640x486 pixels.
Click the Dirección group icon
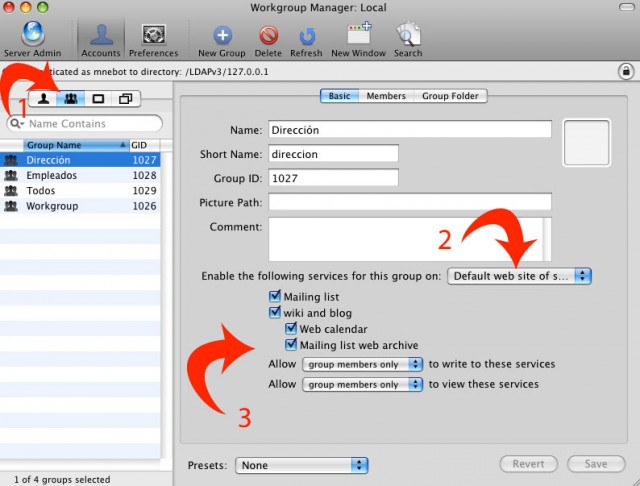(11, 160)
